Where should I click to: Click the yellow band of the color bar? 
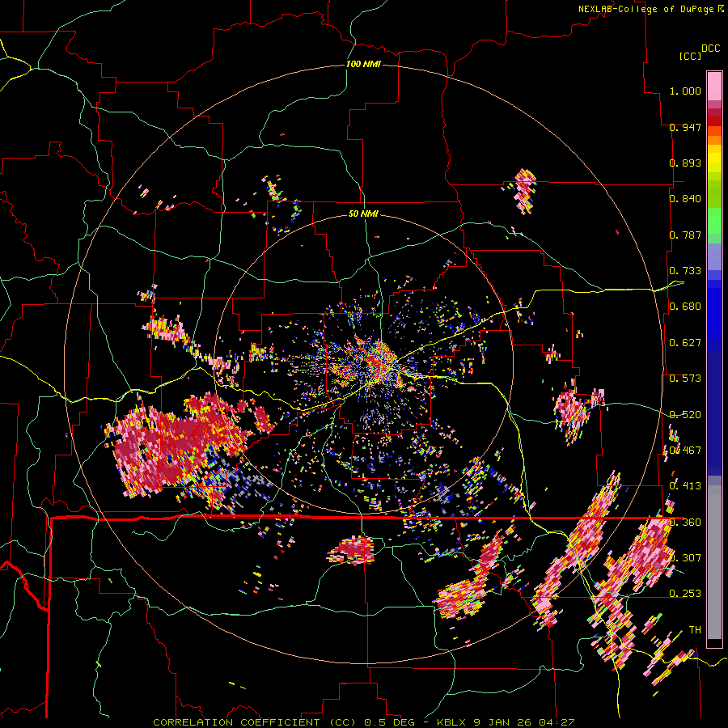point(714,159)
